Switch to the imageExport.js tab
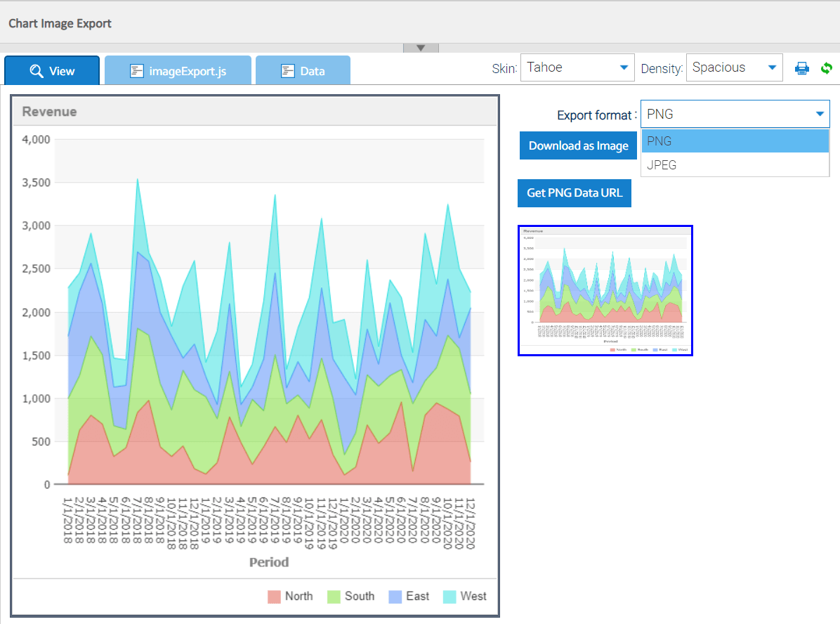Screen dimensions: 840x624 [x=178, y=71]
